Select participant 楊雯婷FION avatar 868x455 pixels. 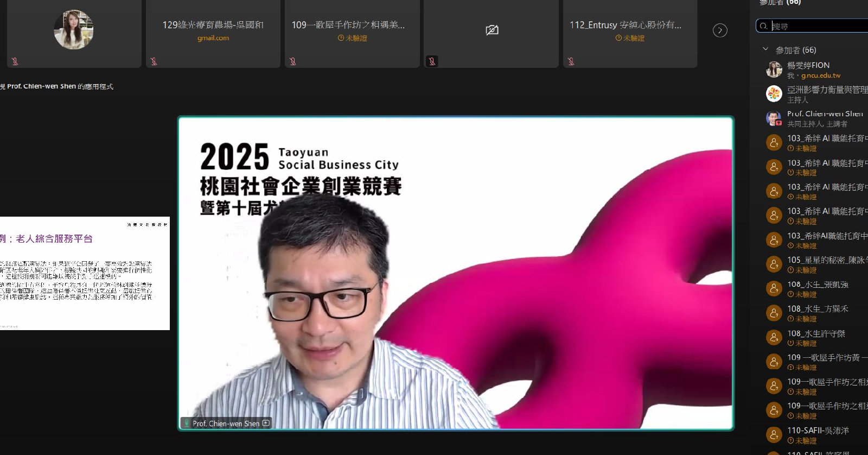point(774,69)
